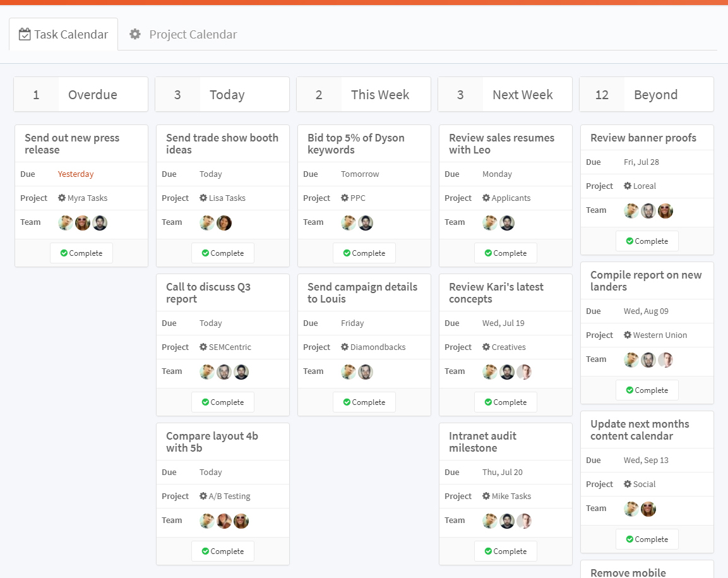Open the 'Intranet audit milestone' task title
728x578 pixels.
click(482, 442)
